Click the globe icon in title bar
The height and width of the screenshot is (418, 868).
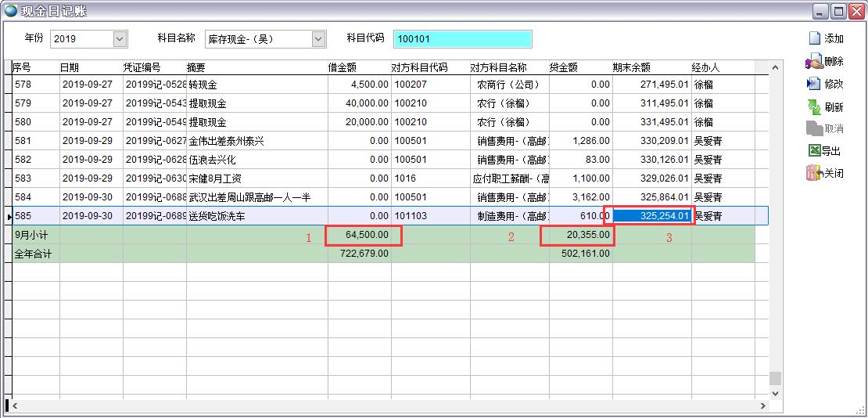[x=11, y=11]
